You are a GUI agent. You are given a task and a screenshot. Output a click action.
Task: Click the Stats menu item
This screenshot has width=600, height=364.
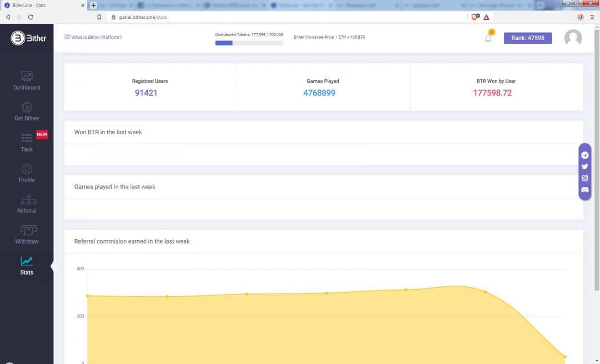point(27,266)
